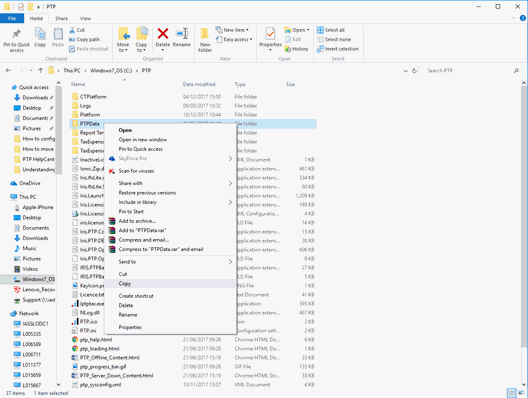The width and height of the screenshot is (528, 398).
Task: Choose Restore previous versions
Action: [x=169, y=193]
